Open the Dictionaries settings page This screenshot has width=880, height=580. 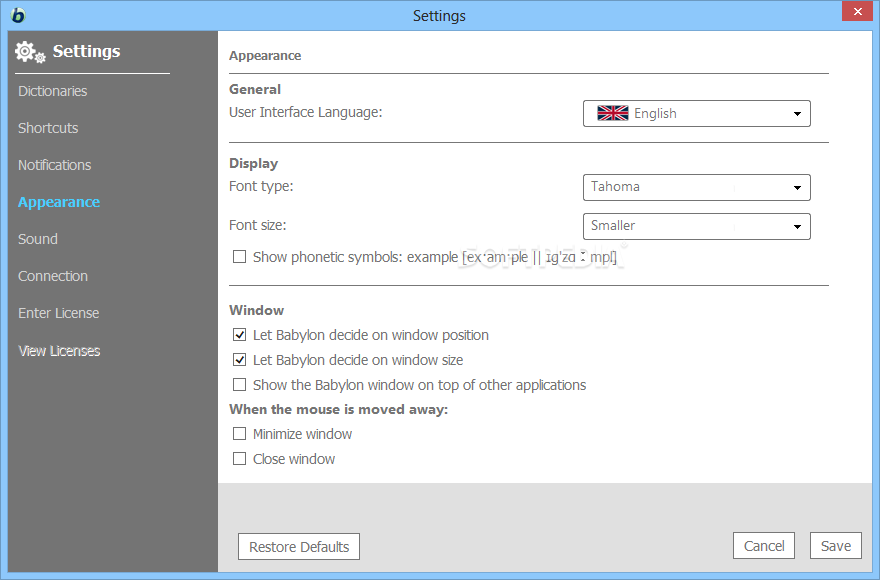tap(53, 91)
